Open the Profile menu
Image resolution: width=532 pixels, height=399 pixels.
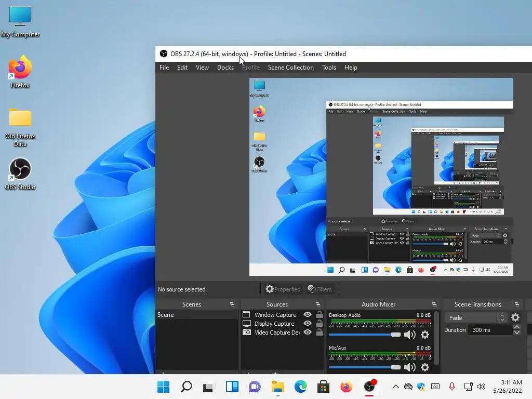pyautogui.click(x=251, y=68)
